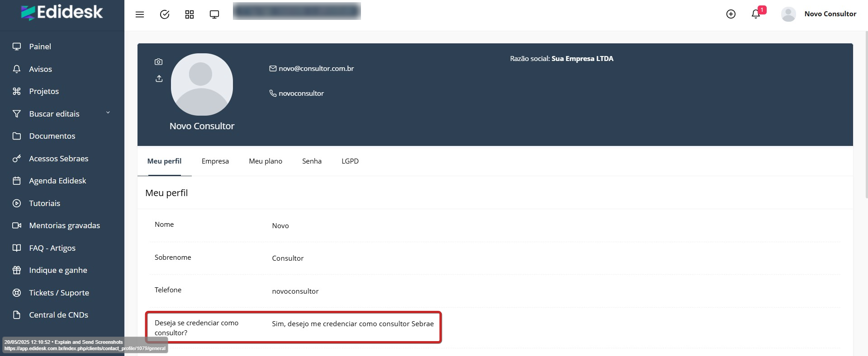Click the hamburger menu icon
Screen dimensions: 868x356
(x=140, y=14)
